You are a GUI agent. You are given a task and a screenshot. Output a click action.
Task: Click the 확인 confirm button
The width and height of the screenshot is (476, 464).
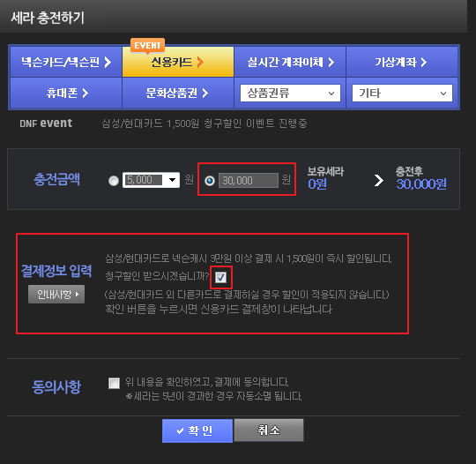point(197,430)
